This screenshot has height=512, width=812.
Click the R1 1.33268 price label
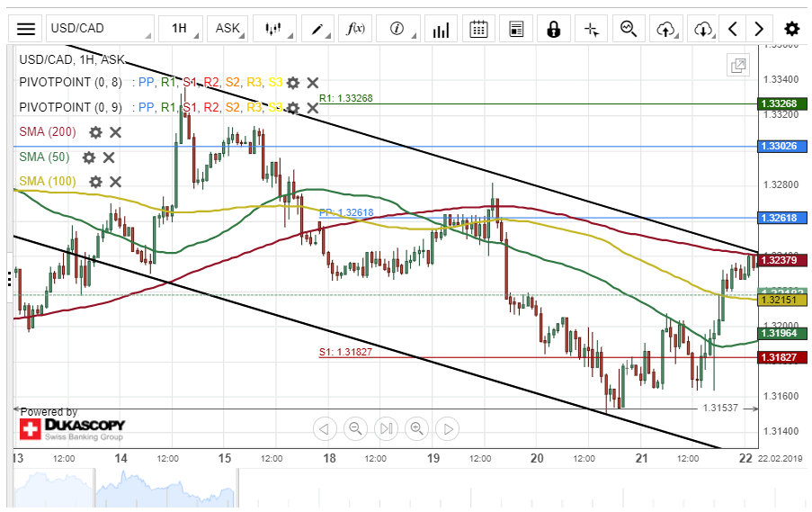(782, 103)
